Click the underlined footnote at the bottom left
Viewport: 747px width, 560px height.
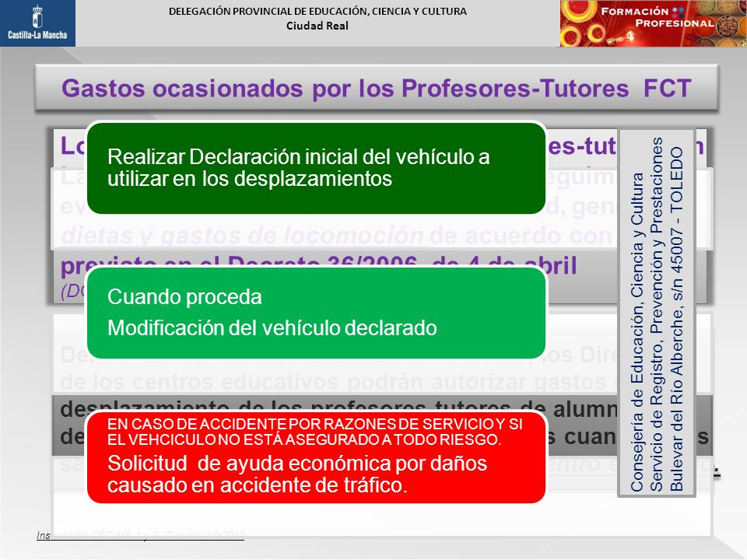[141, 535]
